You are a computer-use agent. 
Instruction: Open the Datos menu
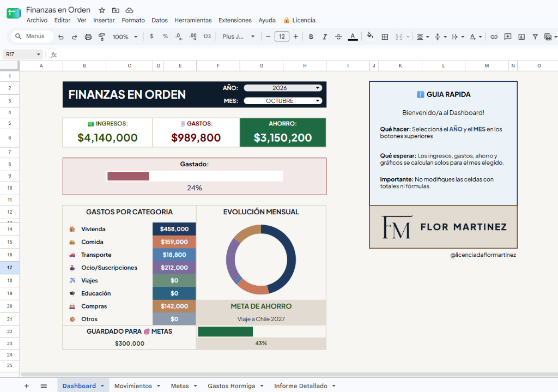point(160,20)
